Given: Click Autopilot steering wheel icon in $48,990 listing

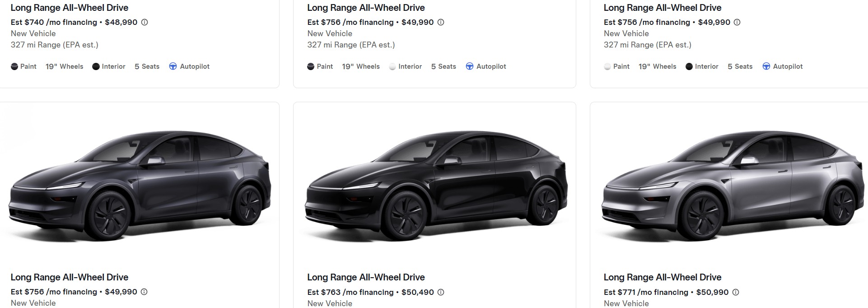Looking at the screenshot, I should (173, 66).
